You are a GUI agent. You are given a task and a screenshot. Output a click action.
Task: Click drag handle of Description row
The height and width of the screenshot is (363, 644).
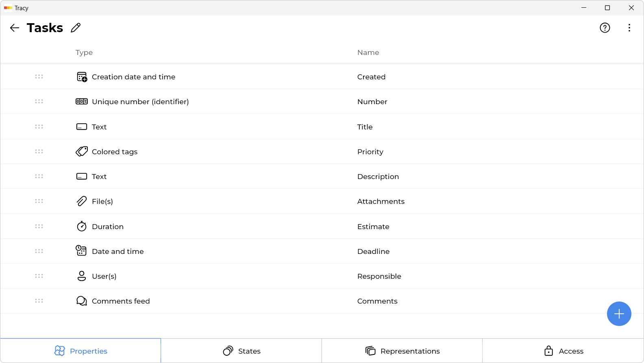(x=39, y=176)
